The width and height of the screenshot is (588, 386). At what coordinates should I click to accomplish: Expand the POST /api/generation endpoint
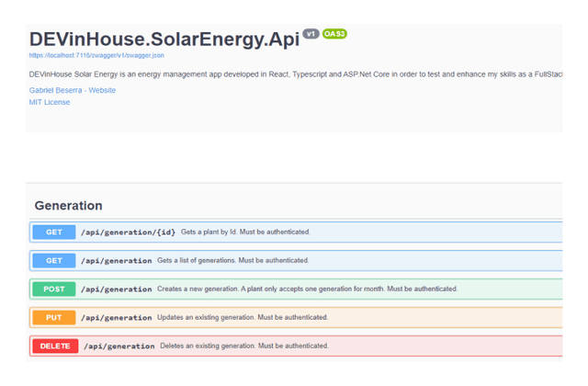click(x=296, y=289)
